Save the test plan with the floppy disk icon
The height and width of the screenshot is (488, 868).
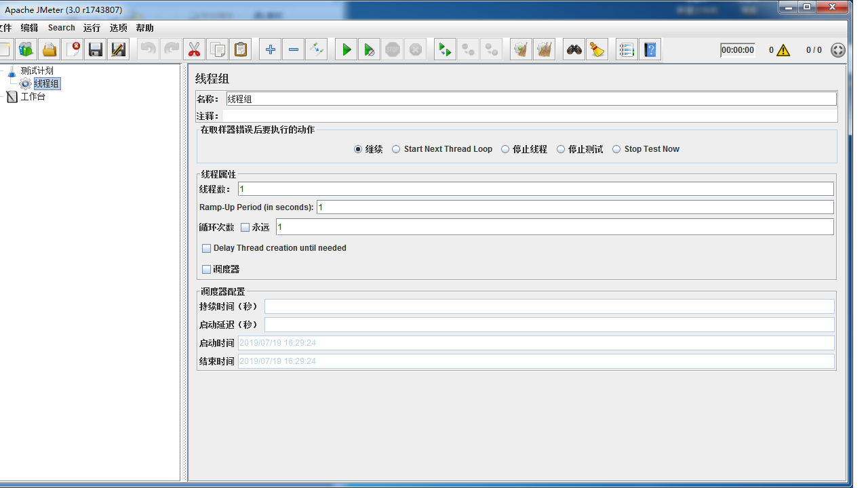click(x=96, y=49)
